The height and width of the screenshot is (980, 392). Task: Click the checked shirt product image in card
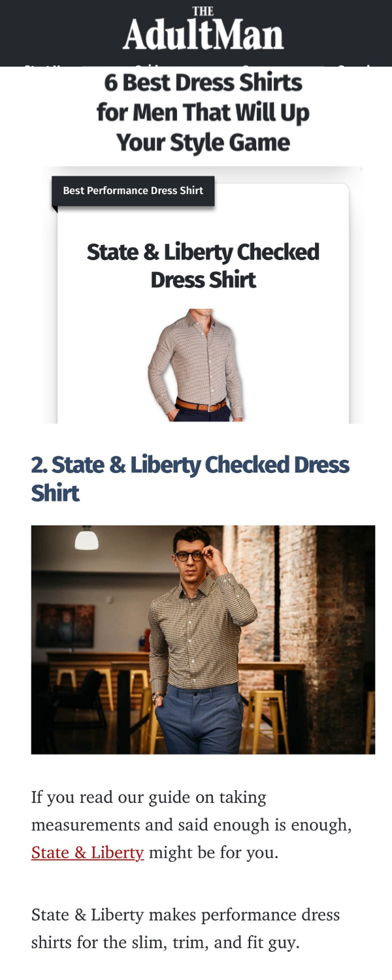tap(196, 365)
